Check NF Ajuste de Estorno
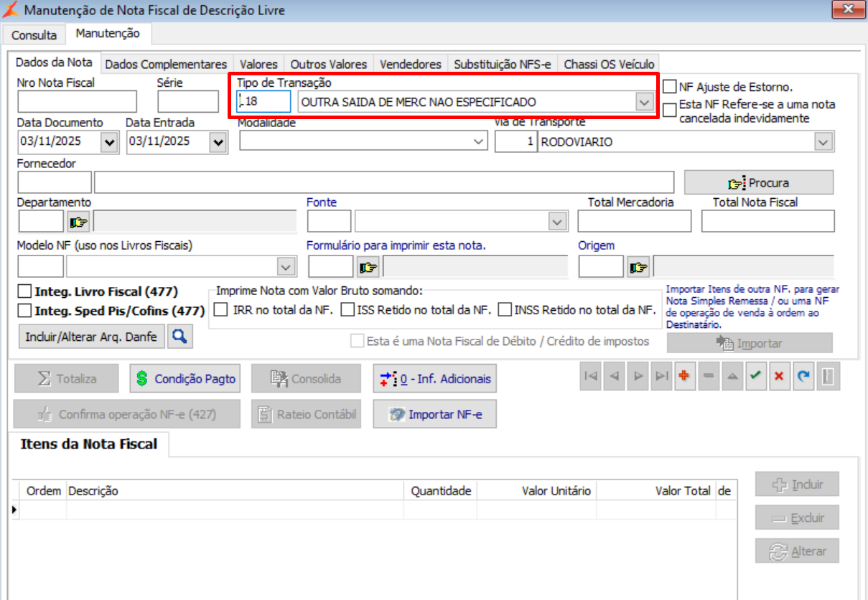This screenshot has width=868, height=600. pos(670,87)
